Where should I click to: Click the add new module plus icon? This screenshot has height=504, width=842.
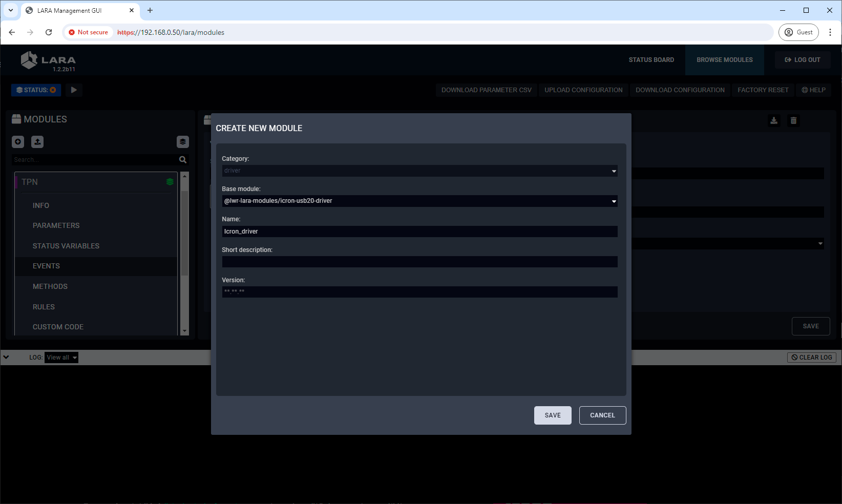point(18,142)
